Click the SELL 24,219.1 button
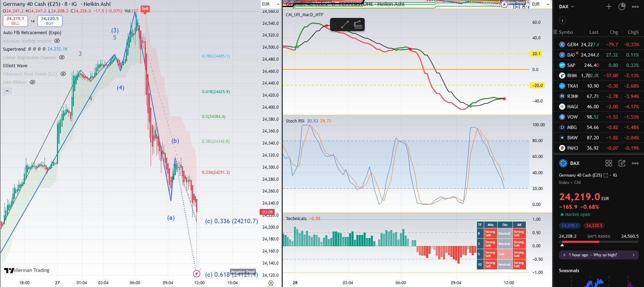The height and width of the screenshot is (287, 644). 15,21
